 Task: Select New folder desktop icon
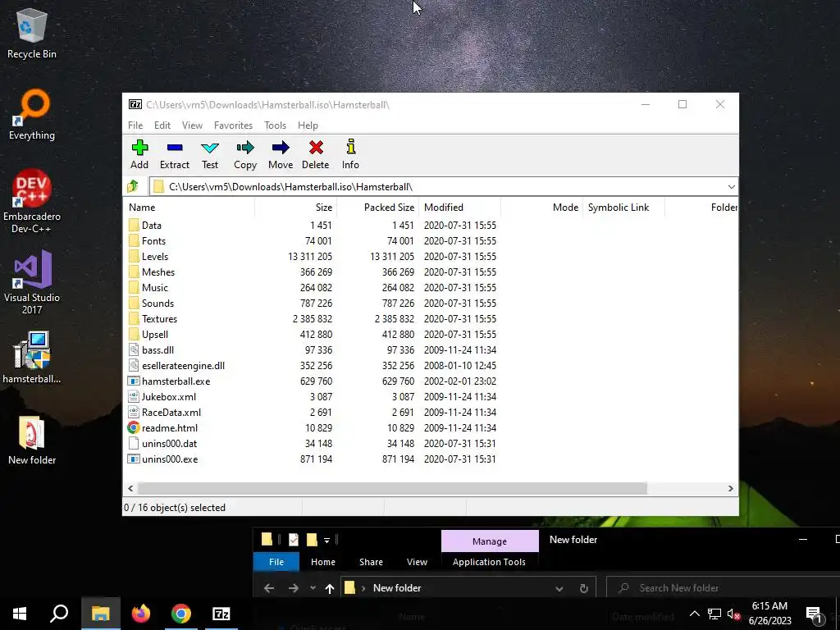(32, 440)
